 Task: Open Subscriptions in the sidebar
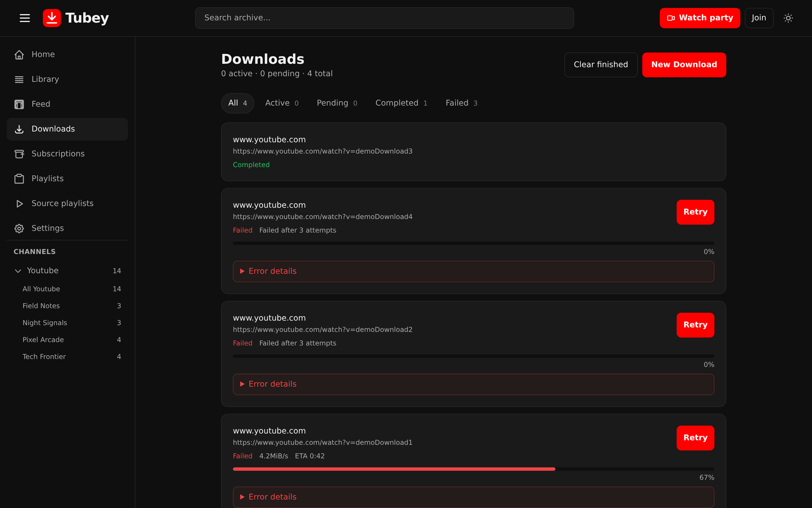(x=67, y=154)
